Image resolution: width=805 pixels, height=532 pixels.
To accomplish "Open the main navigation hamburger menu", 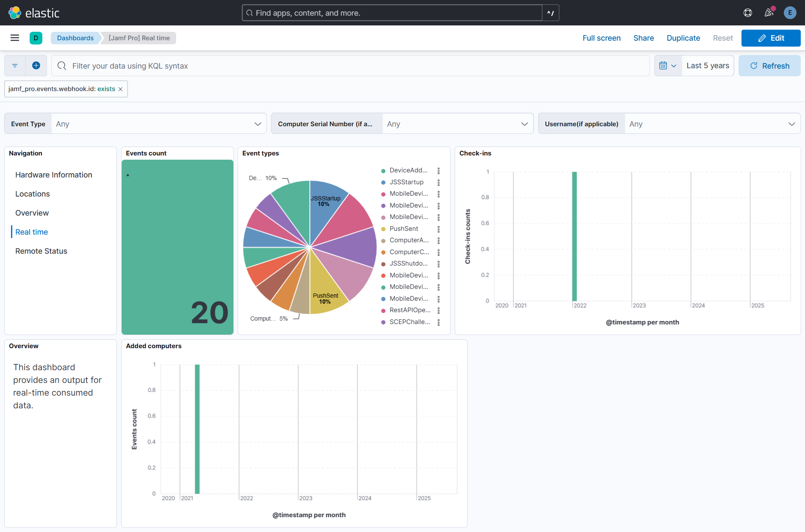I will point(14,38).
